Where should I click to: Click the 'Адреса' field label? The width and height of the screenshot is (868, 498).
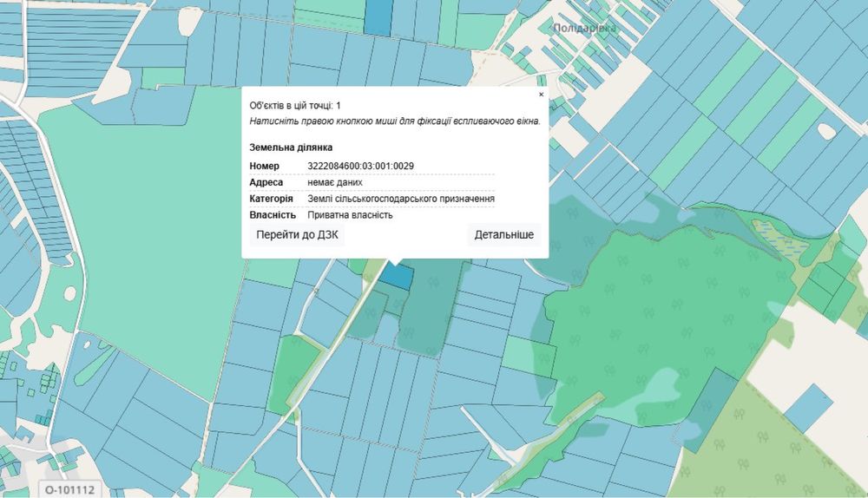(266, 182)
